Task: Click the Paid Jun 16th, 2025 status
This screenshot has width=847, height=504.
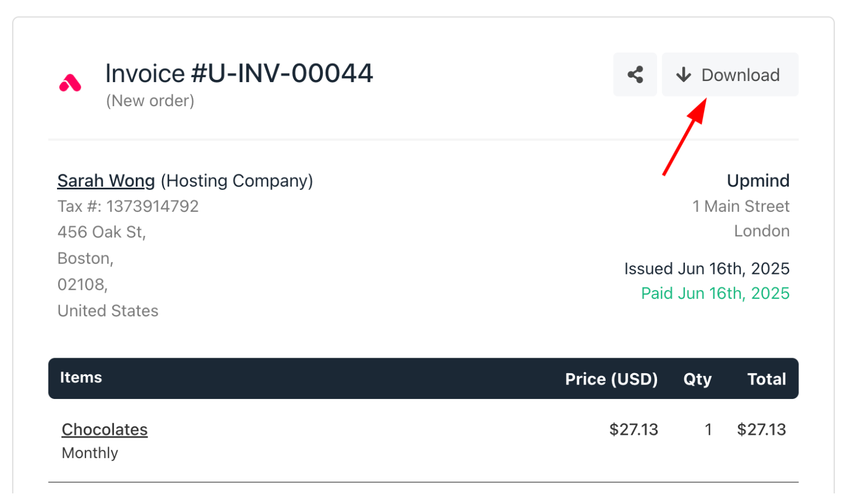Action: pyautogui.click(x=715, y=293)
